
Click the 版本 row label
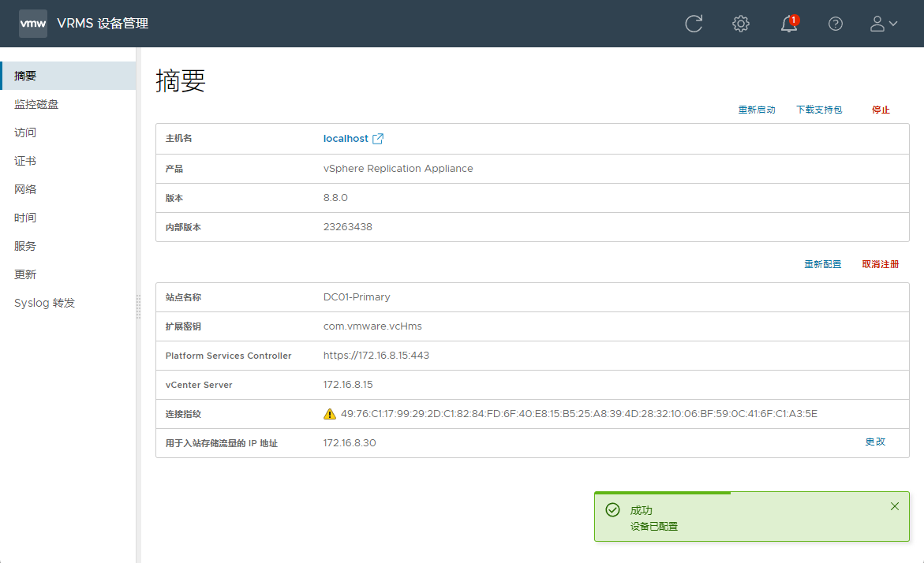coord(174,198)
